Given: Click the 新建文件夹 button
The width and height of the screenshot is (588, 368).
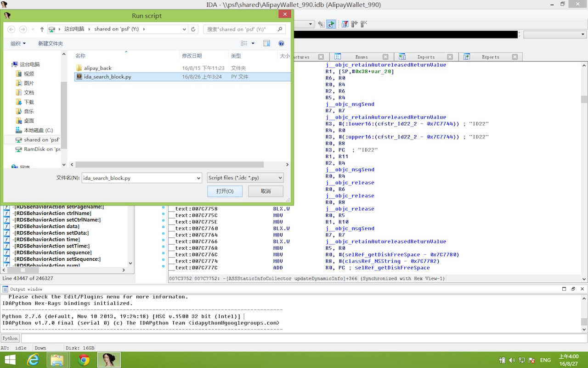Looking at the screenshot, I should click(x=51, y=43).
